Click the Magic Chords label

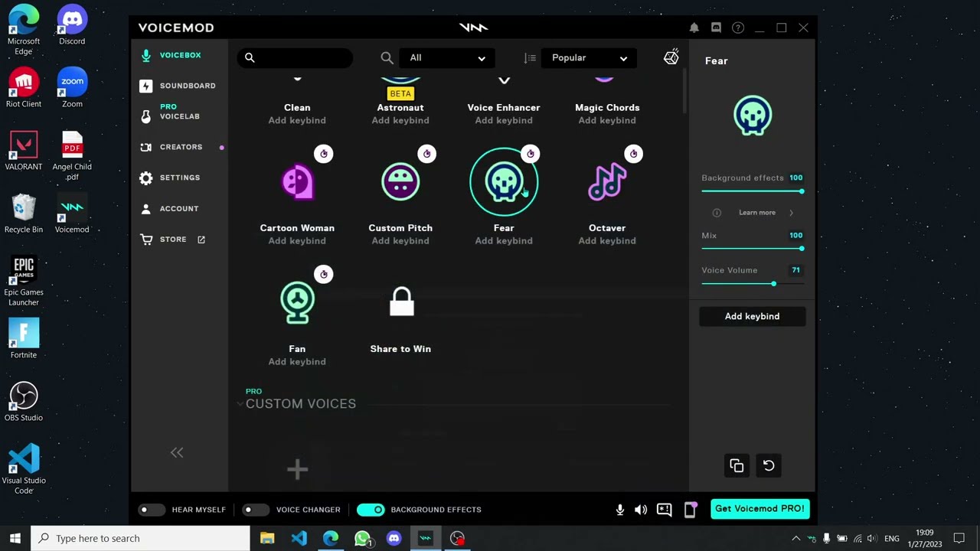(607, 108)
